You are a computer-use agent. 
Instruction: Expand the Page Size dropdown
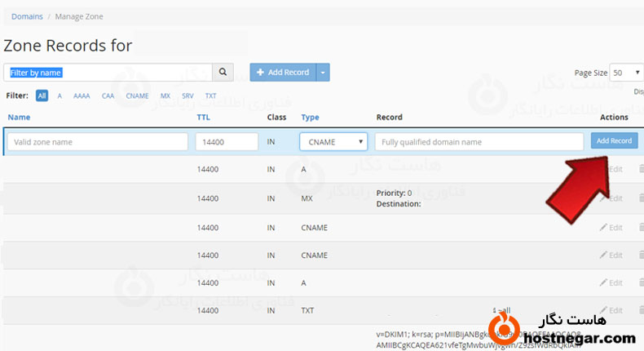(626, 73)
